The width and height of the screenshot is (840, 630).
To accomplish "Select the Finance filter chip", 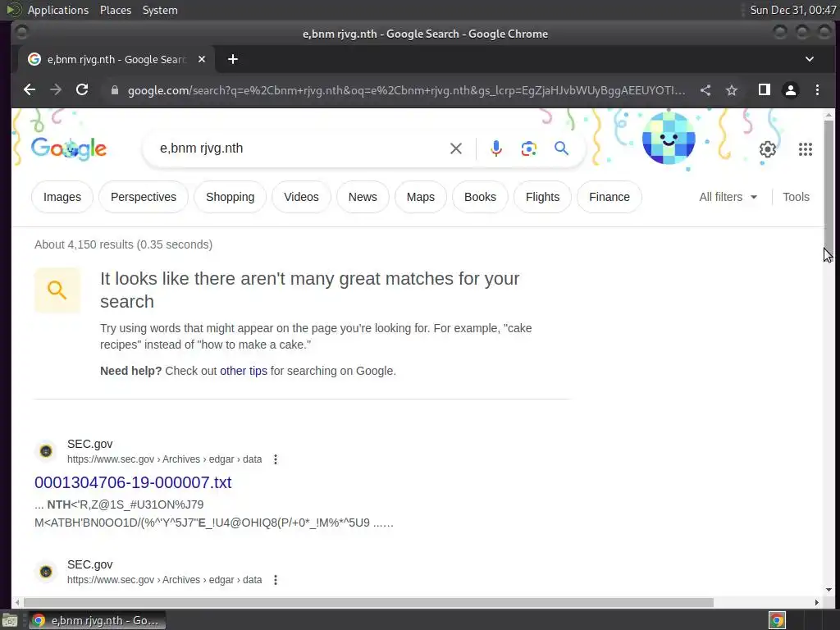I will (609, 197).
